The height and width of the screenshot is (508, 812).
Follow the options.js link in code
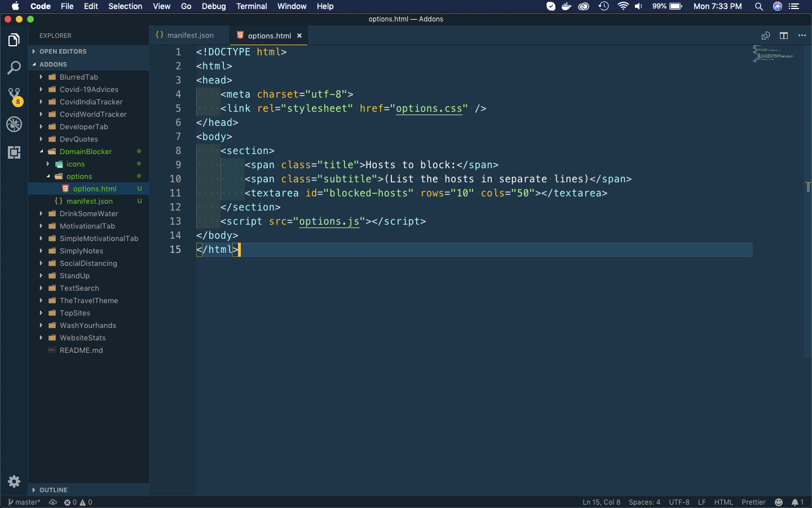329,221
